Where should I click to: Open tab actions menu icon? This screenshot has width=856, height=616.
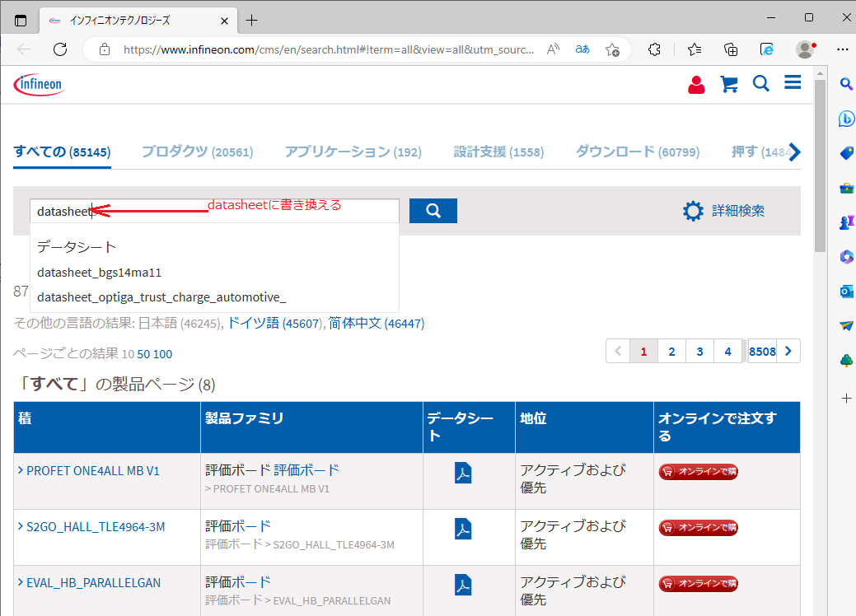click(x=21, y=21)
